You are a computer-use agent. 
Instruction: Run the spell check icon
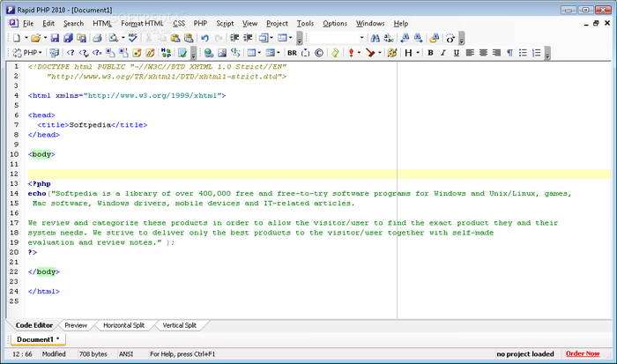point(133,38)
